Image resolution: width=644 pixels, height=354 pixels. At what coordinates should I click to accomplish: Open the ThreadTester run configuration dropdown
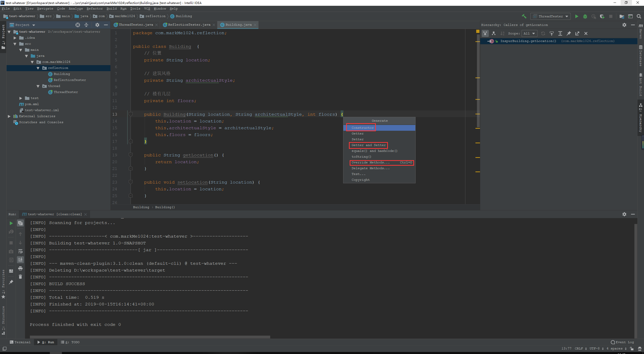coord(550,16)
